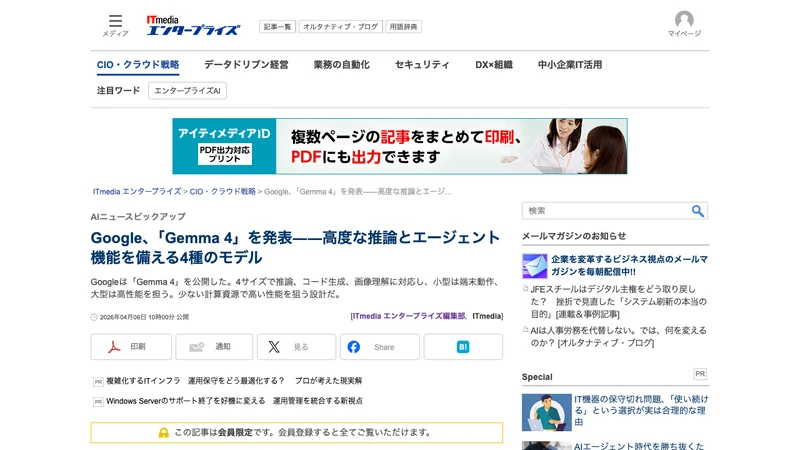Select the 中小企業IT活用 tab
This screenshot has height=450, width=800.
(x=570, y=65)
